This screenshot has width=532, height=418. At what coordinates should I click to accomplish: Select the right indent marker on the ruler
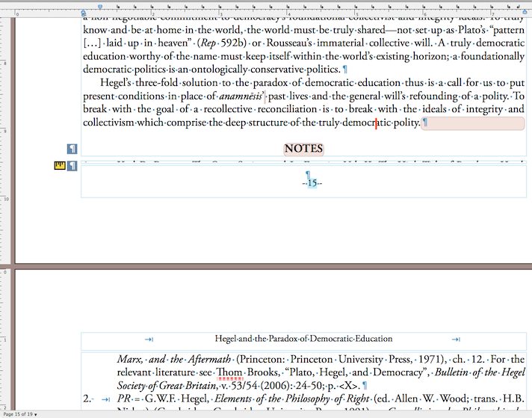click(525, 12)
